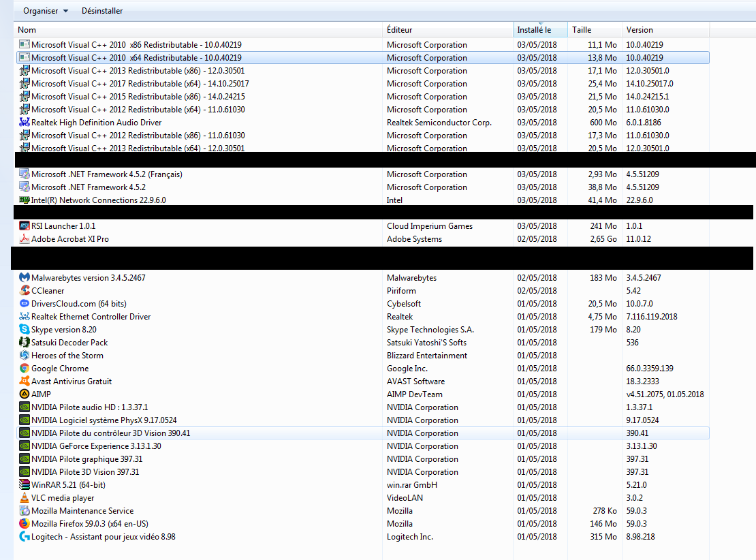The image size is (756, 560).
Task: Click the Mozilla Firefox icon
Action: click(24, 523)
